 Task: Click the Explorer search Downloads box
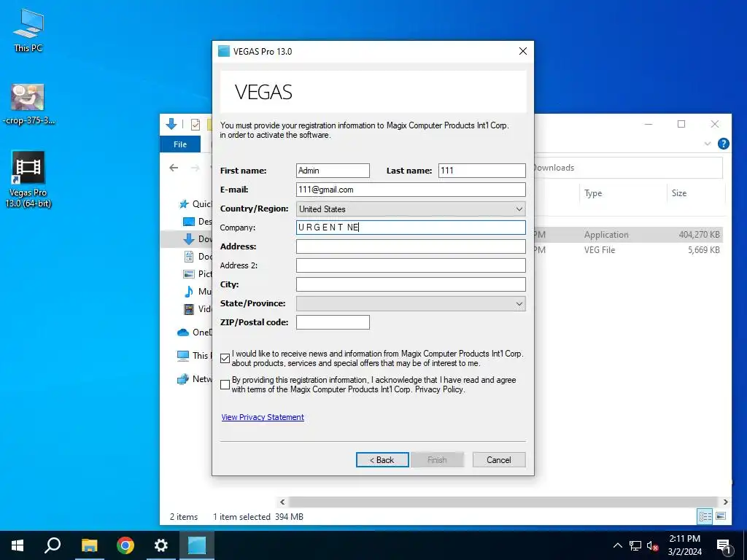(628, 168)
